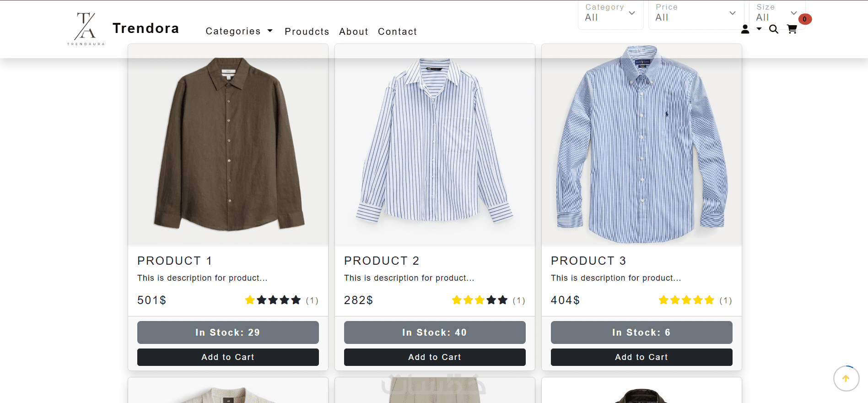Open the About page link
Image resolution: width=868 pixels, height=403 pixels.
(x=353, y=32)
